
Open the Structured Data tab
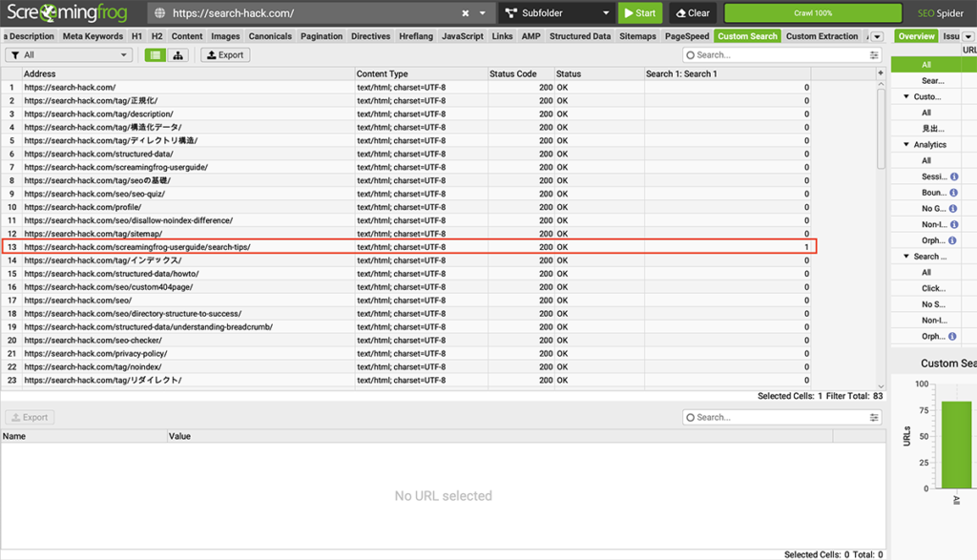click(580, 36)
